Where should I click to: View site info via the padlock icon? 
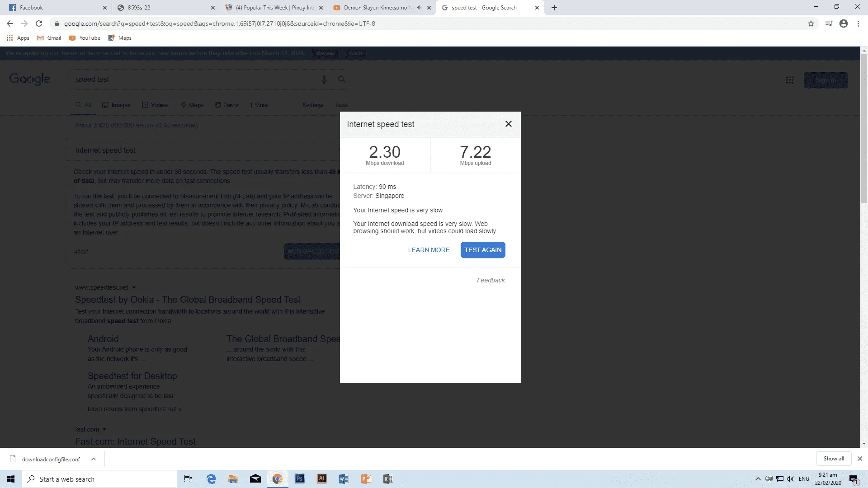(57, 23)
